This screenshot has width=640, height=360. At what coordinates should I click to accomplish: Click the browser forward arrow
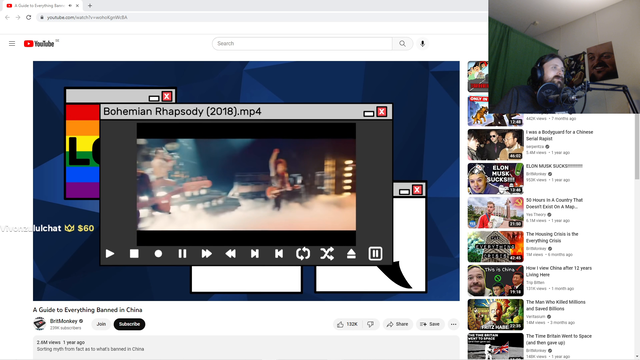click(18, 18)
